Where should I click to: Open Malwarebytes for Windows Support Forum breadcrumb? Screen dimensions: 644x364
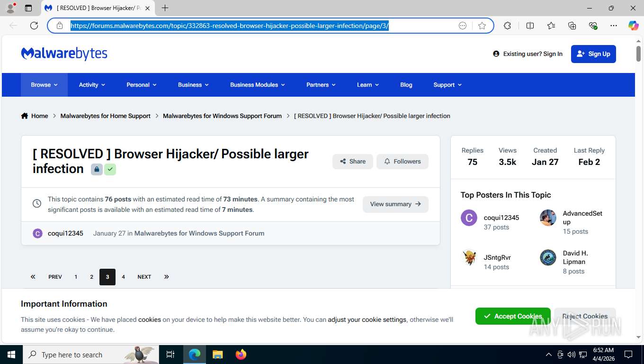tap(222, 116)
